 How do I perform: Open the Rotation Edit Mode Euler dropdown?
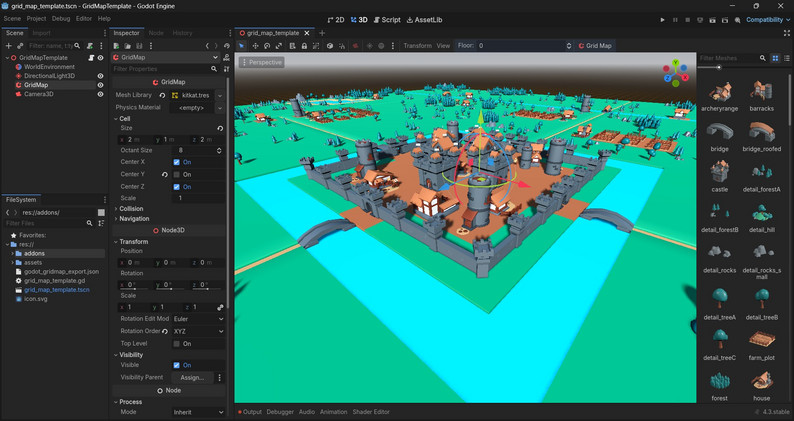point(198,319)
